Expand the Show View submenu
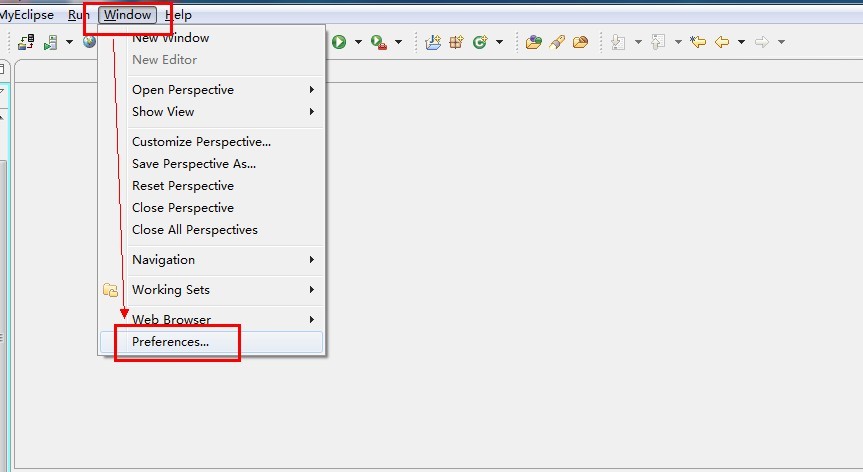The height and width of the screenshot is (472, 863). point(212,112)
